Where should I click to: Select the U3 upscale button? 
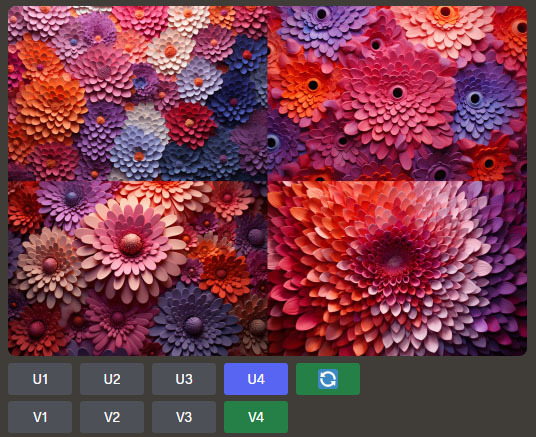[184, 379]
